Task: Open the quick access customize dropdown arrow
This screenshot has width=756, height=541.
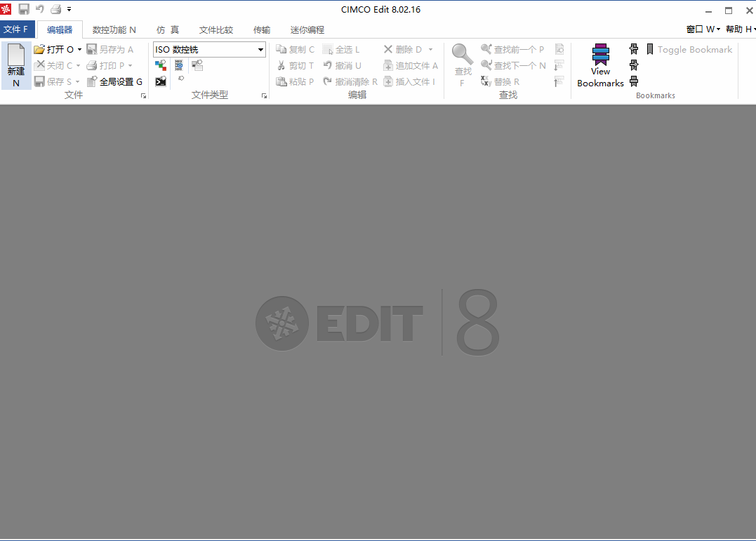Action: tap(69, 8)
